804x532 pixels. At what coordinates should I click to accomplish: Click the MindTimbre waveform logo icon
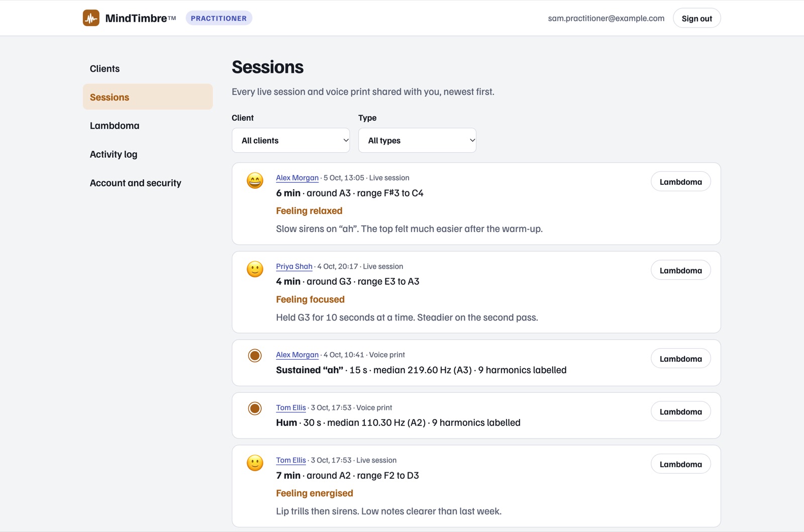pos(91,18)
